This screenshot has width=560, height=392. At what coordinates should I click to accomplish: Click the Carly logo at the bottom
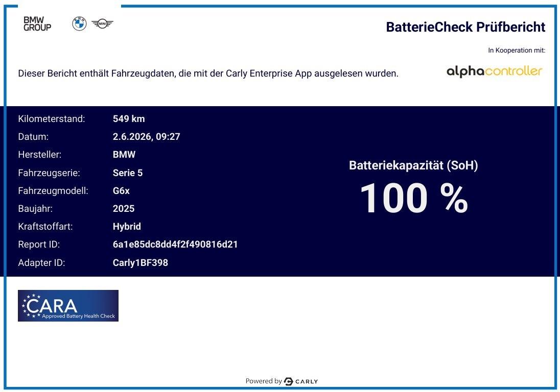[x=301, y=381]
